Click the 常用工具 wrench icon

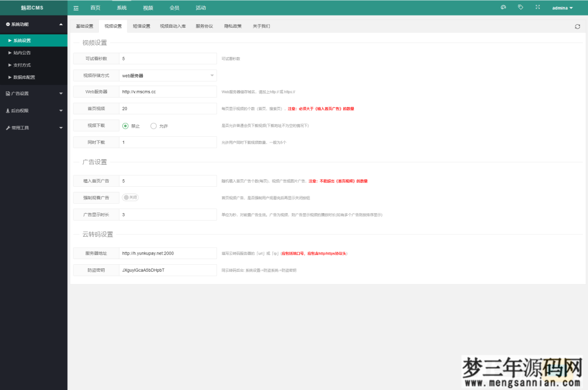point(7,128)
